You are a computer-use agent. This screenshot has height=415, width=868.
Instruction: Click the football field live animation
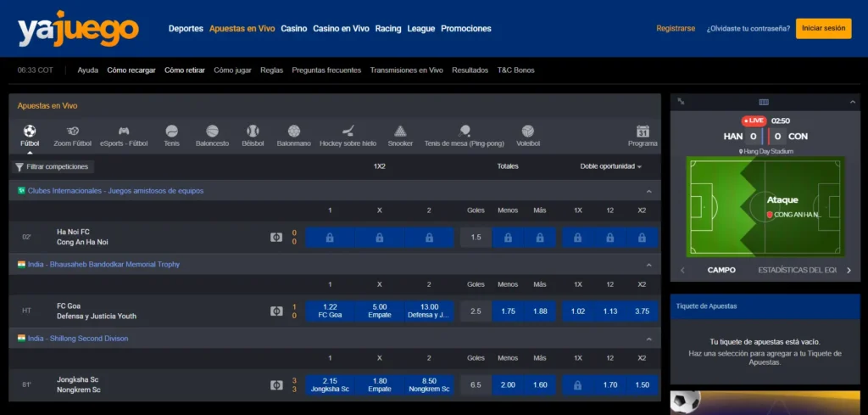pyautogui.click(x=765, y=207)
